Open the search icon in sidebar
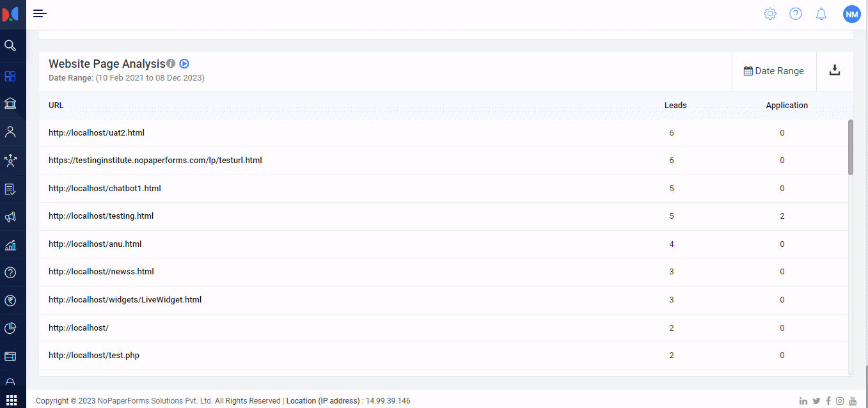The height and width of the screenshot is (408, 868). [x=10, y=45]
